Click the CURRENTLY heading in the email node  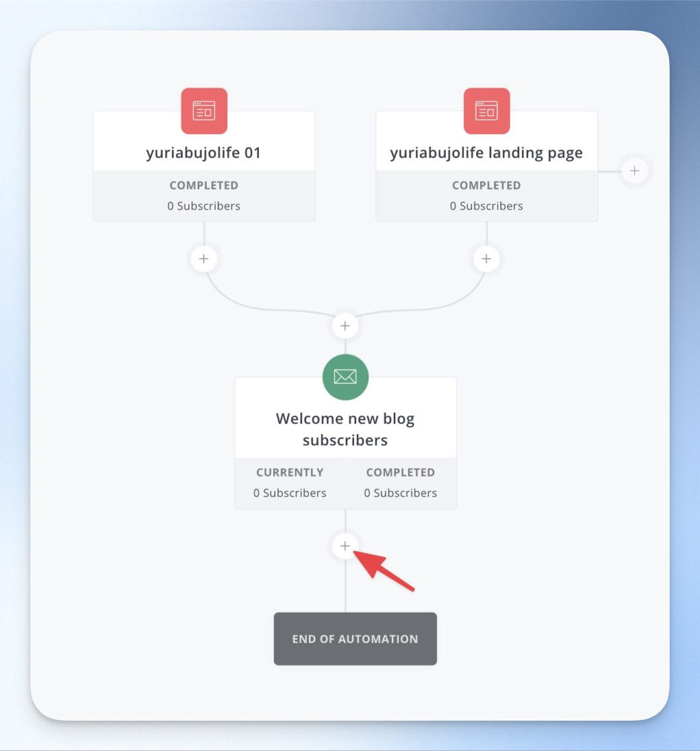[290, 473]
